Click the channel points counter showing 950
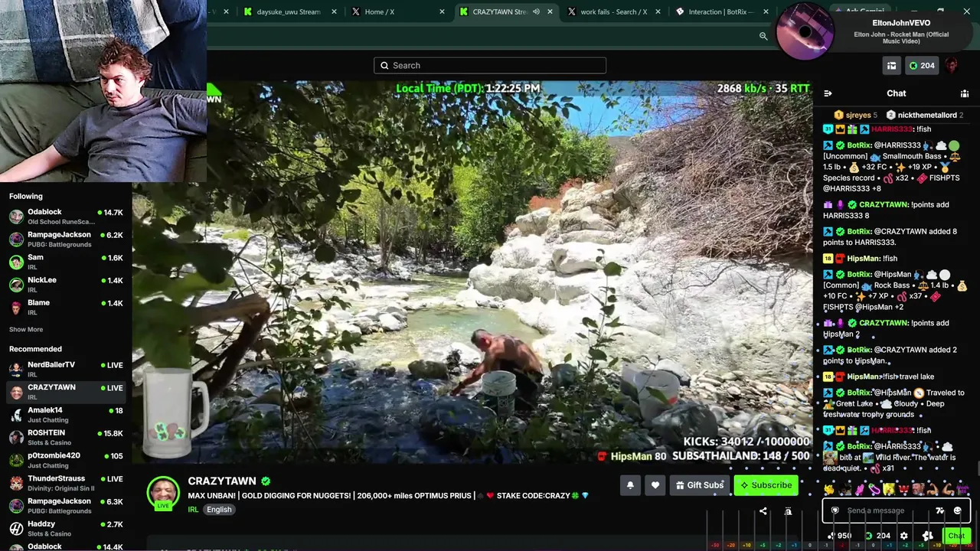980x551 pixels. tap(839, 536)
